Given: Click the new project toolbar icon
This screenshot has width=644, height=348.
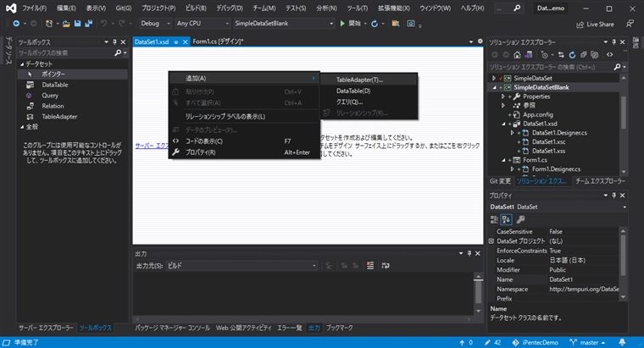Looking at the screenshot, I should [49, 24].
